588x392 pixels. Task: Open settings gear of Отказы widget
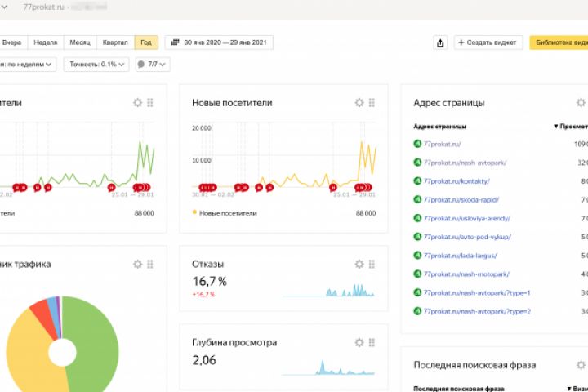[359, 264]
